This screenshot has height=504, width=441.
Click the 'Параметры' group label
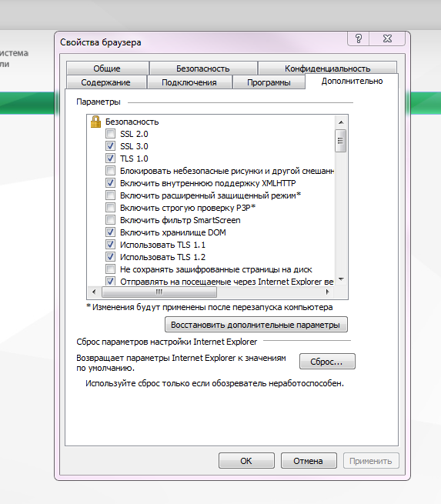pyautogui.click(x=99, y=102)
